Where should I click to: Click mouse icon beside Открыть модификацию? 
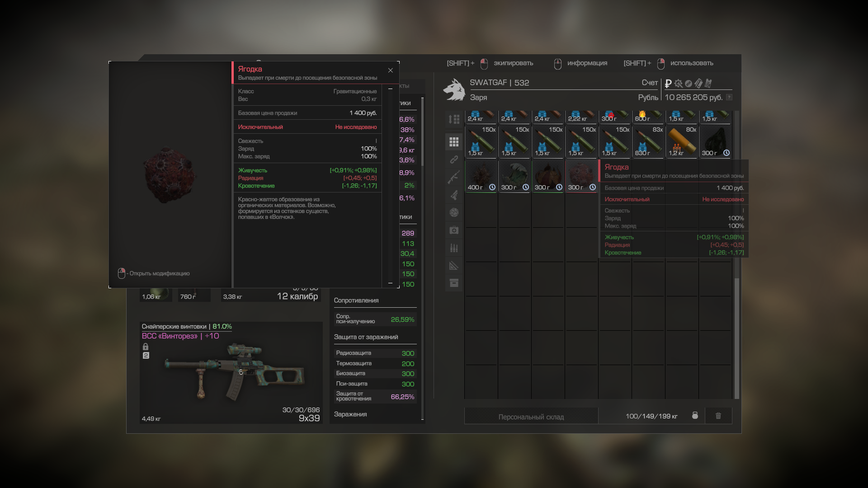pos(121,273)
